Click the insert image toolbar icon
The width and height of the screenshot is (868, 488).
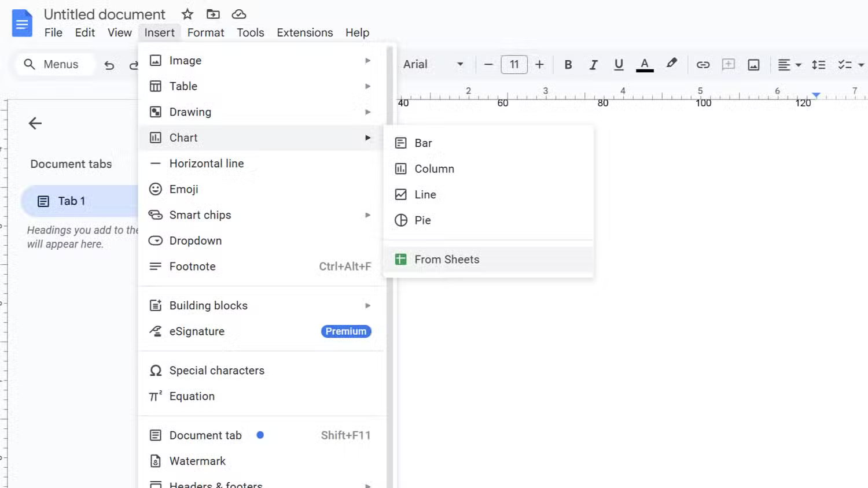point(753,64)
